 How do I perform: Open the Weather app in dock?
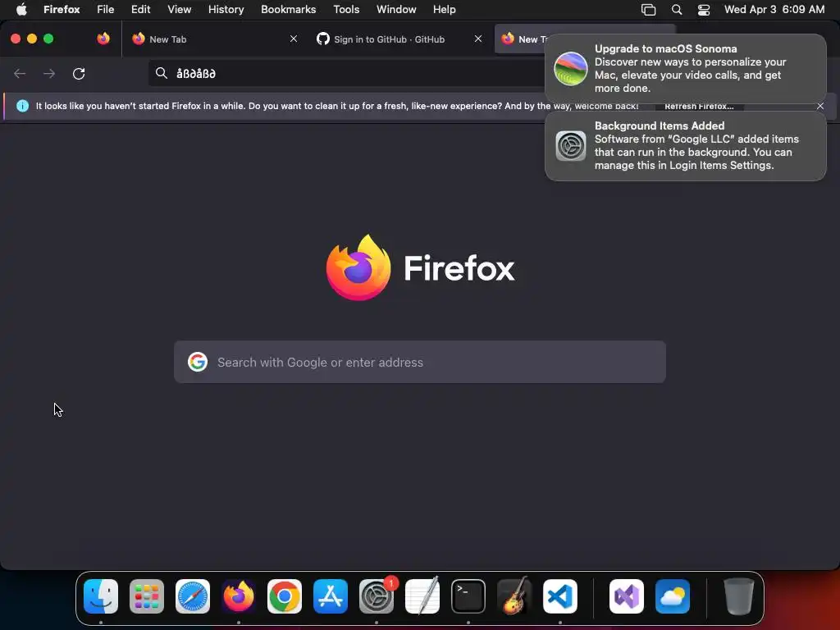click(x=673, y=596)
